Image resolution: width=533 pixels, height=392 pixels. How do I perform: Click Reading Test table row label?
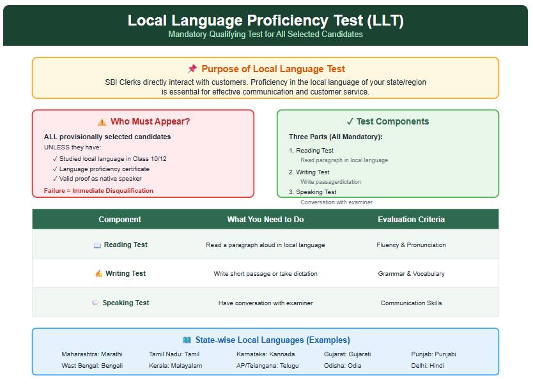coord(126,245)
